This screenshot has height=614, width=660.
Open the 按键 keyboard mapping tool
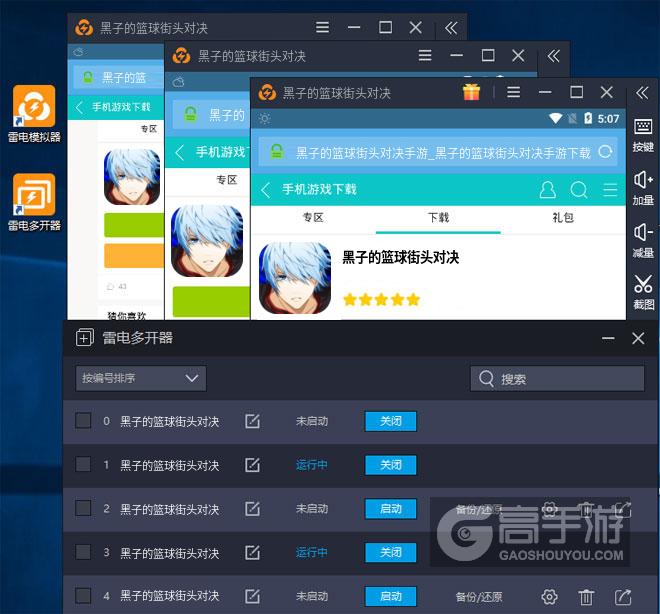pyautogui.click(x=643, y=135)
